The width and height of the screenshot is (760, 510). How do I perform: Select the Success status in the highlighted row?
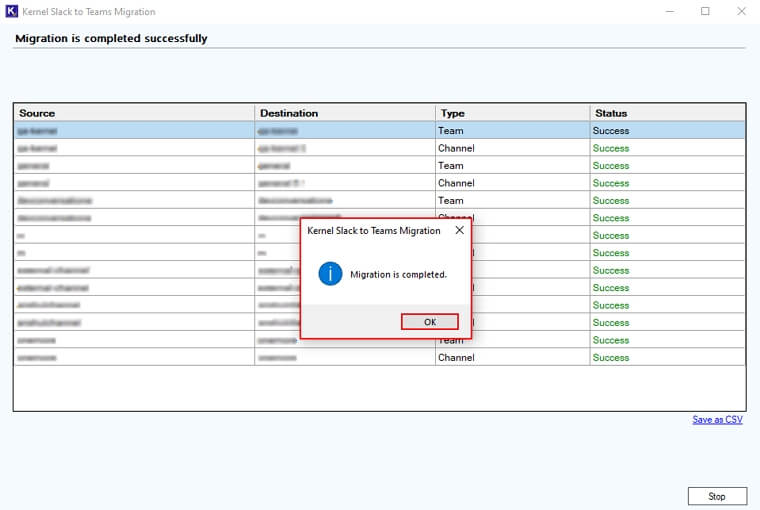pos(667,131)
